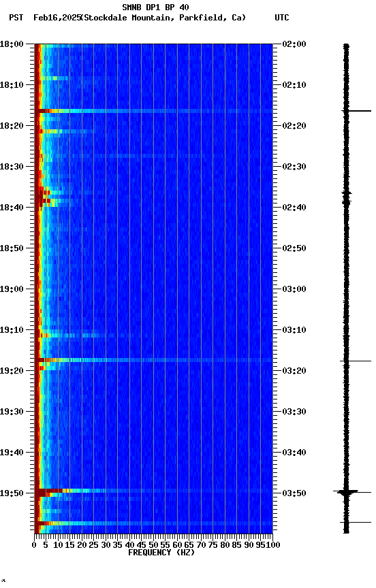376x588 pixels.
Task: Click the PST time label '18:20'
Action: [12, 126]
